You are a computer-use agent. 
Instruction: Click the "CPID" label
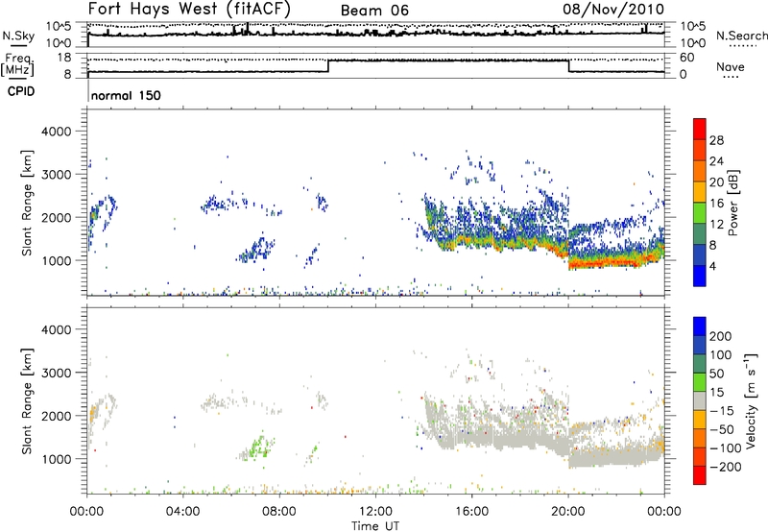coord(21,91)
